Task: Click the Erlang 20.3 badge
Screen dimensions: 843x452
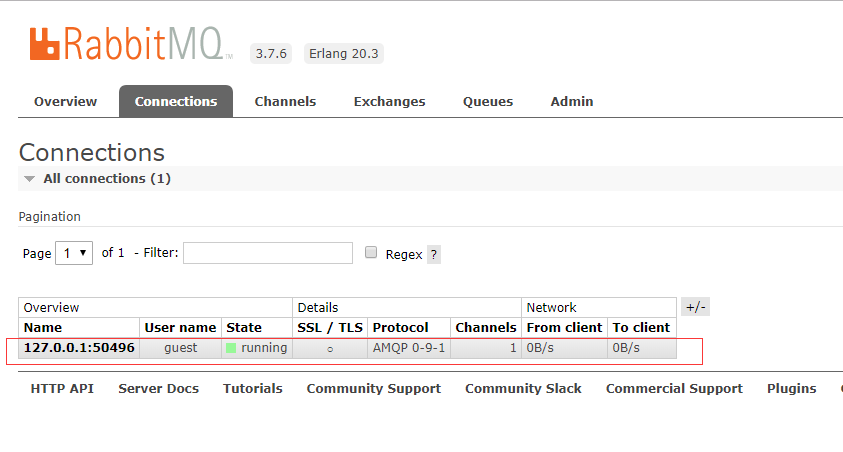Action: pos(344,54)
